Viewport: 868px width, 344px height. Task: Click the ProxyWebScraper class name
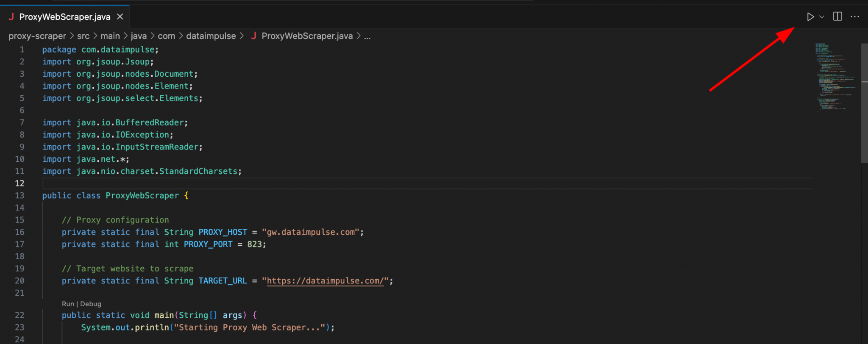pyautogui.click(x=142, y=196)
